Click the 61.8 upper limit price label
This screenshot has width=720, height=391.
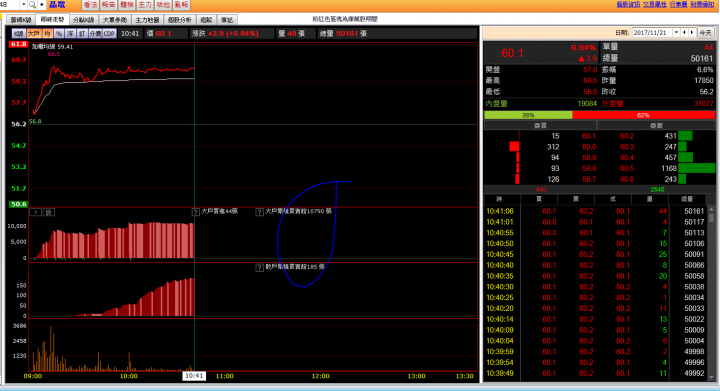(18, 44)
